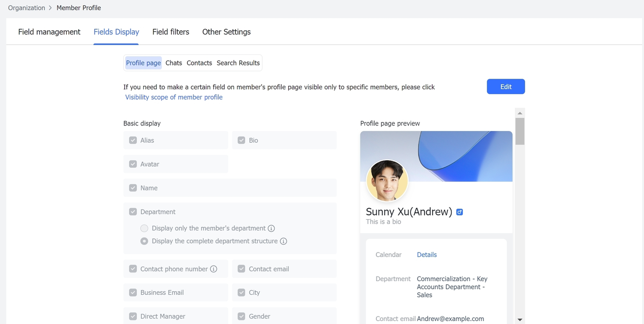Open the Field filters tab

tap(171, 32)
